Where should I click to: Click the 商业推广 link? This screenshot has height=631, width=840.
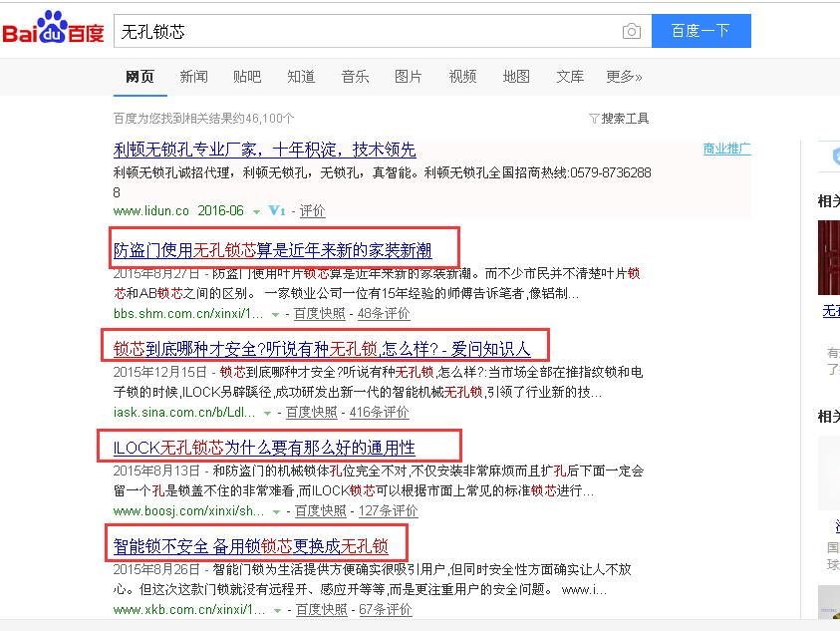point(727,149)
